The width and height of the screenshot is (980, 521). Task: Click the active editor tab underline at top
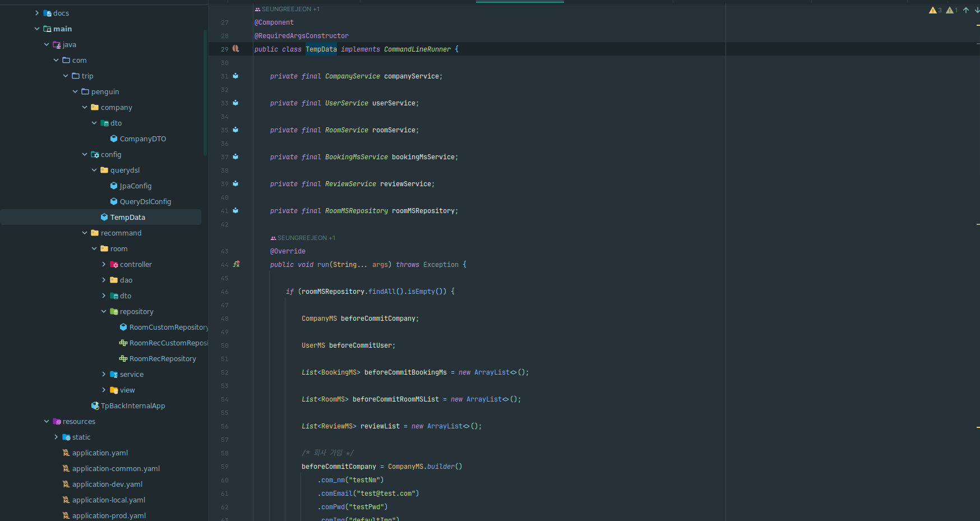(x=520, y=2)
